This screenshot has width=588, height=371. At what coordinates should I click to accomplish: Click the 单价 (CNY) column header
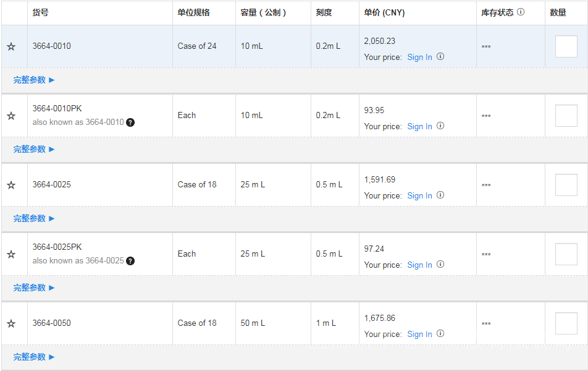click(384, 12)
